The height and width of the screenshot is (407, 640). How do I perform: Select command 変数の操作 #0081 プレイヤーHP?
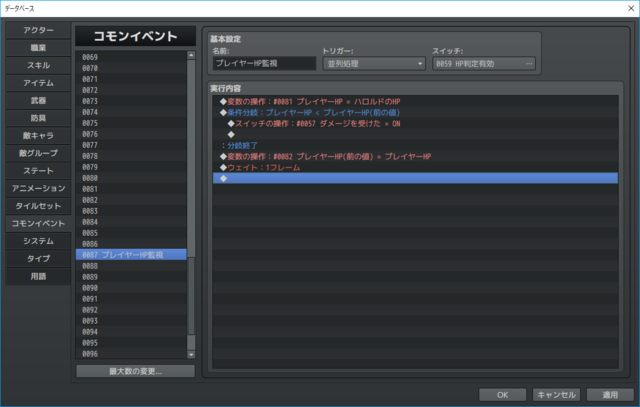415,101
